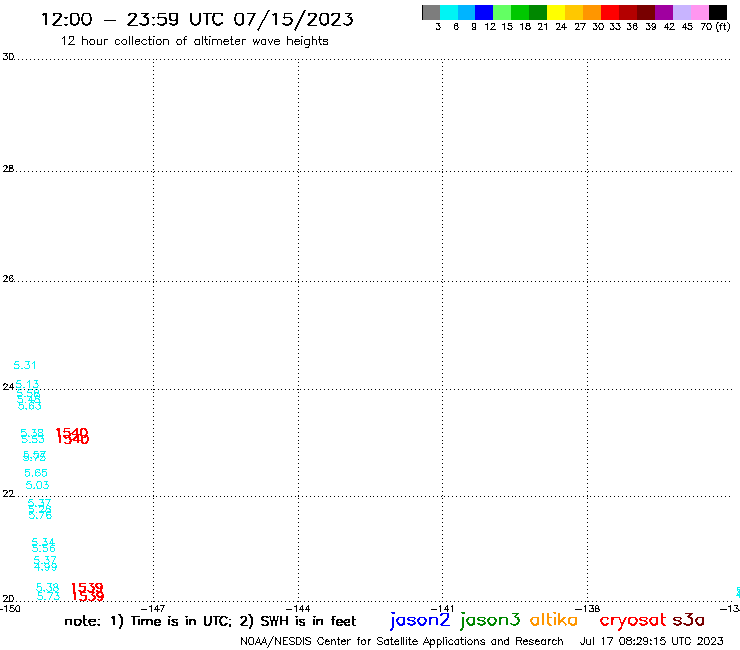
Task: Click the longitude label '-138'
Action: coord(588,609)
